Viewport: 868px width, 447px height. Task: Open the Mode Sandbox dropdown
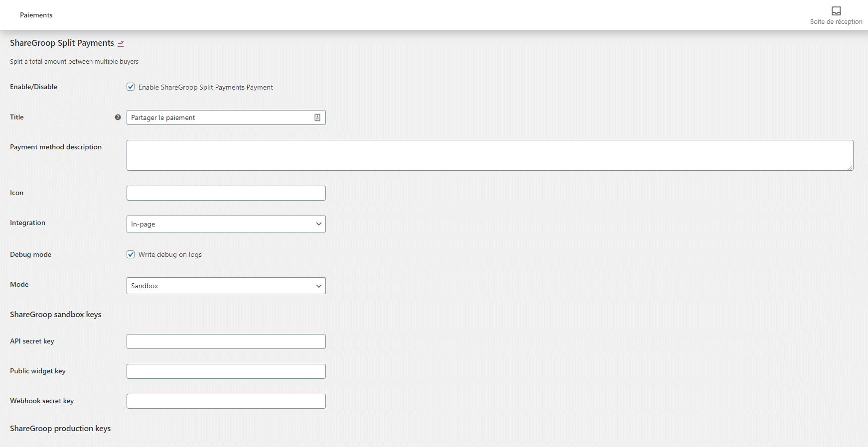[226, 286]
